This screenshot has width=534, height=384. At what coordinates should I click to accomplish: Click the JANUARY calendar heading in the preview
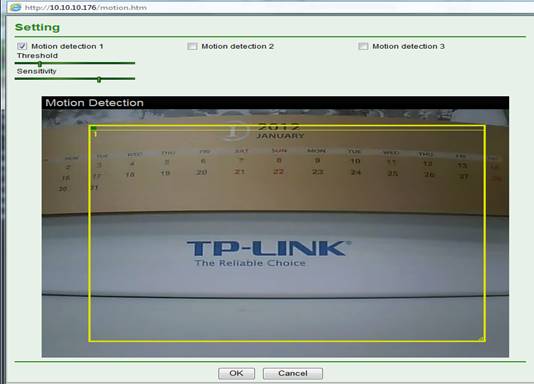280,136
